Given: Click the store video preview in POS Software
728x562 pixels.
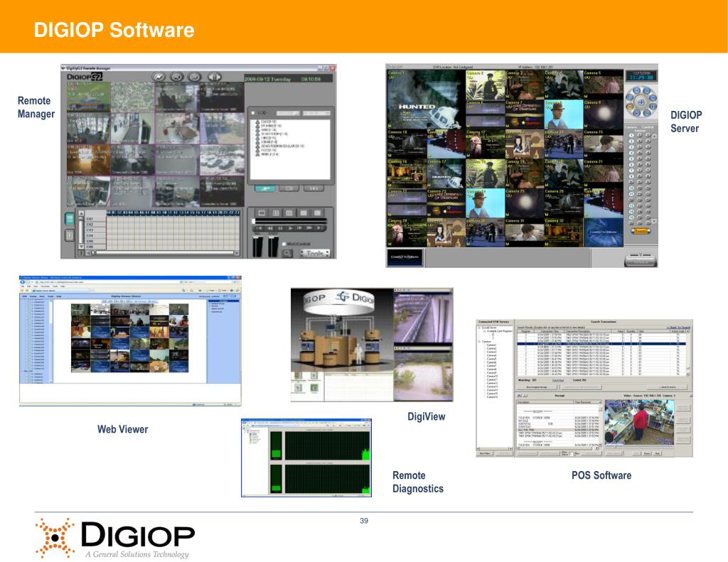Looking at the screenshot, I should pyautogui.click(x=639, y=422).
